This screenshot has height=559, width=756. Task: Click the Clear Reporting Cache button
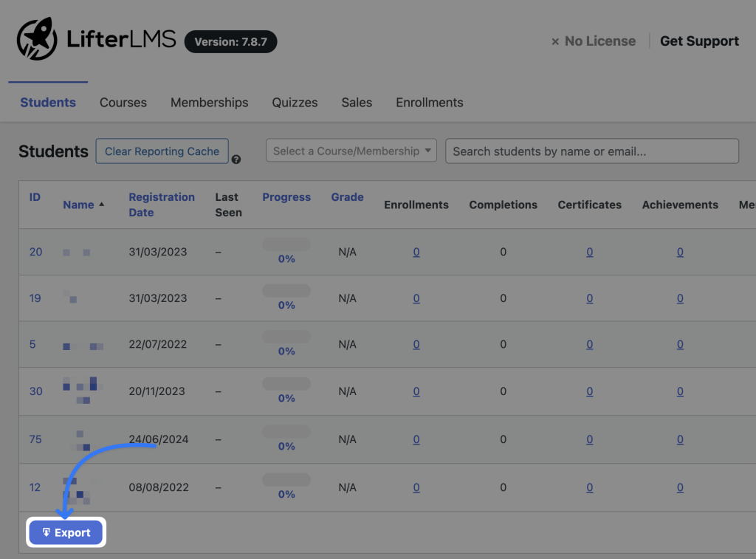point(162,151)
